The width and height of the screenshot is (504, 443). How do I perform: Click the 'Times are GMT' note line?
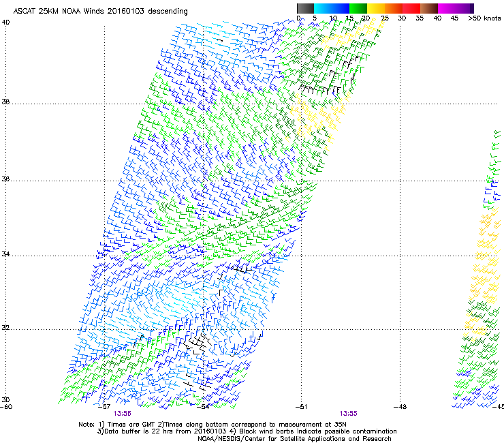tap(212, 425)
